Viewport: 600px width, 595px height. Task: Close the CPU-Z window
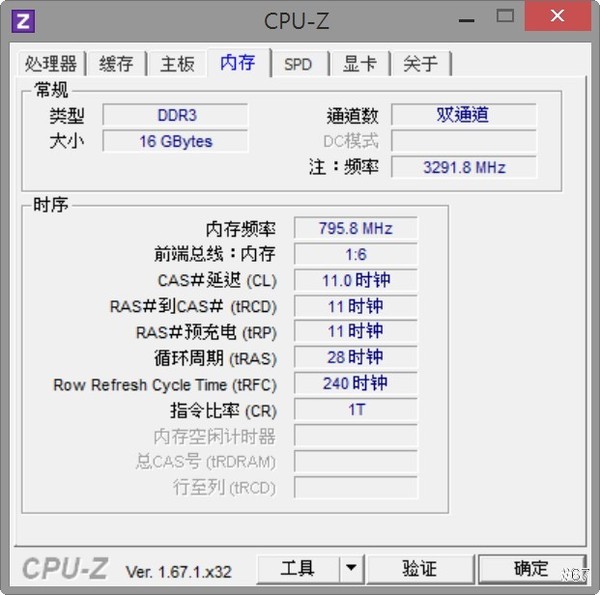tap(557, 16)
